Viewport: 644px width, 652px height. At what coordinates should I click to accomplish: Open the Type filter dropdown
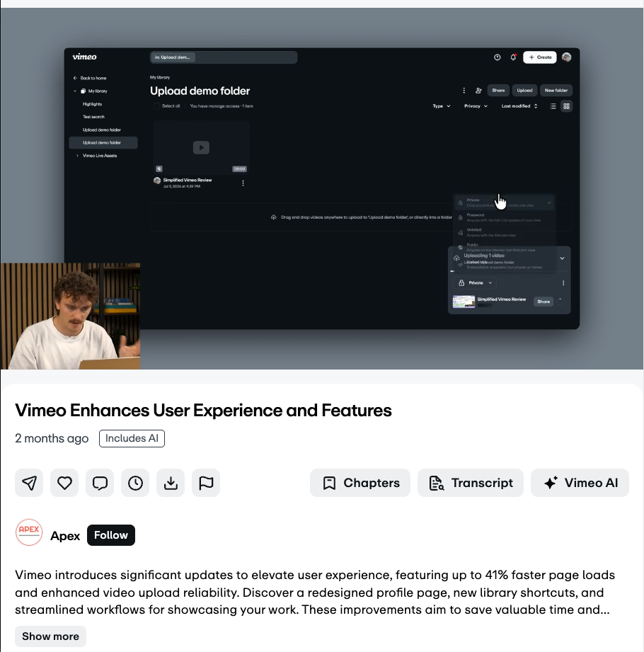pyautogui.click(x=442, y=106)
